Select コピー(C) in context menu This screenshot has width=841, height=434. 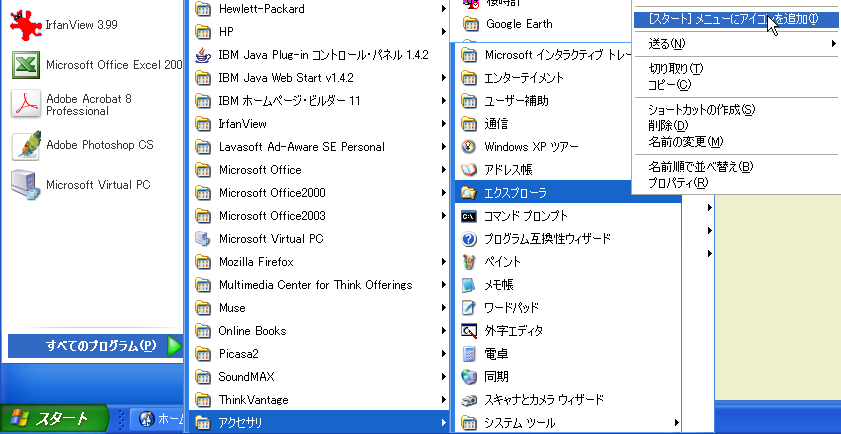[670, 84]
